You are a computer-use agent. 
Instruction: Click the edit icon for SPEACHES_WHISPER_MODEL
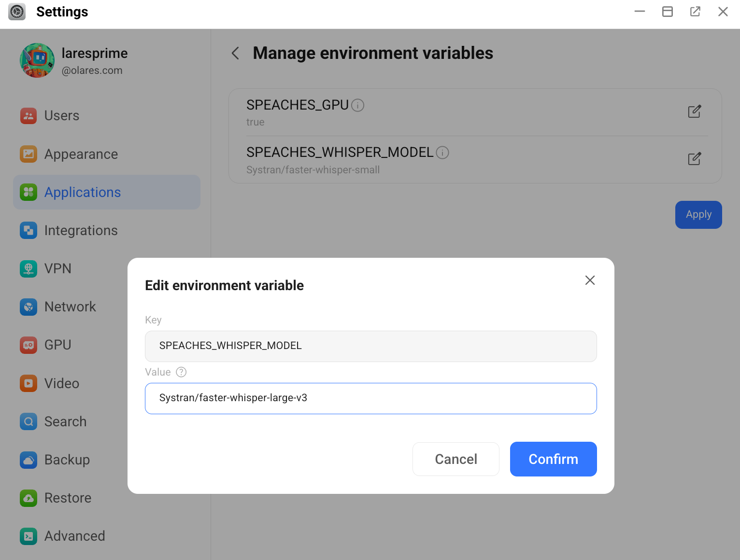694,159
